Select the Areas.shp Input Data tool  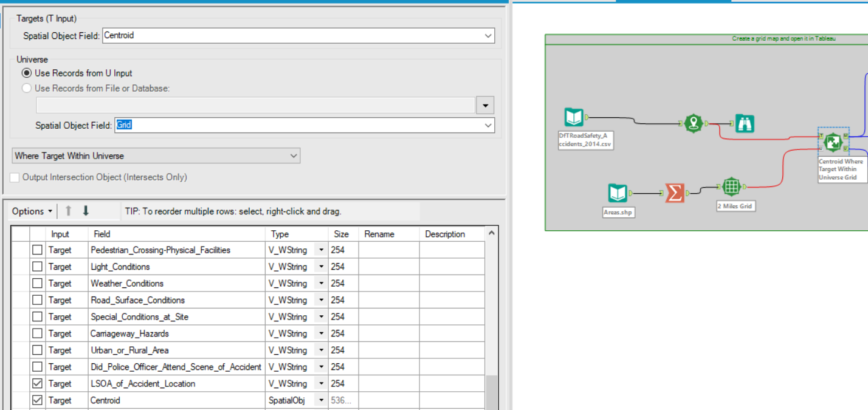pyautogui.click(x=618, y=193)
